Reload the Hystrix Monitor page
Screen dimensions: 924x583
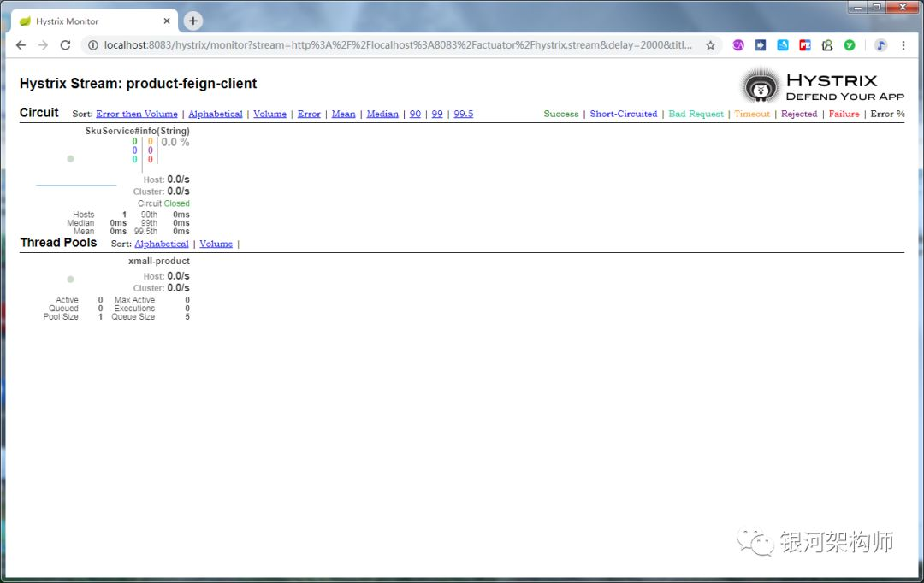[x=65, y=45]
